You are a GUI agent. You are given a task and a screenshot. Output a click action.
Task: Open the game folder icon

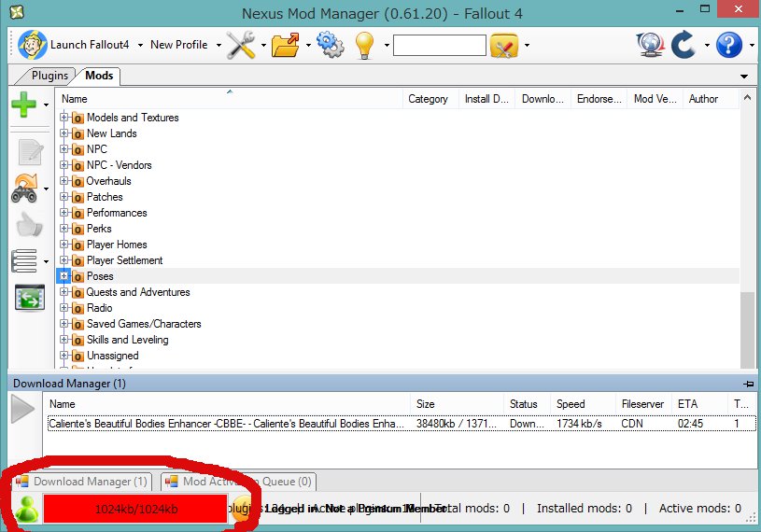(286, 45)
